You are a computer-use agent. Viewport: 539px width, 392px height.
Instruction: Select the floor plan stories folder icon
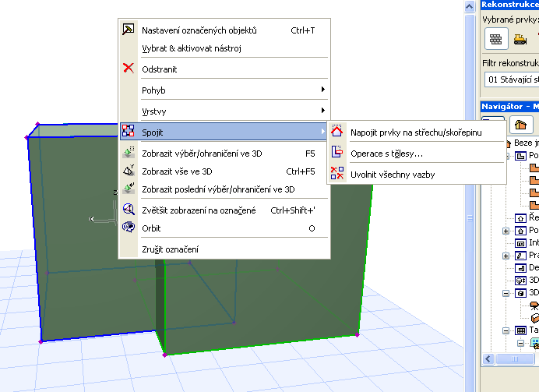point(520,156)
